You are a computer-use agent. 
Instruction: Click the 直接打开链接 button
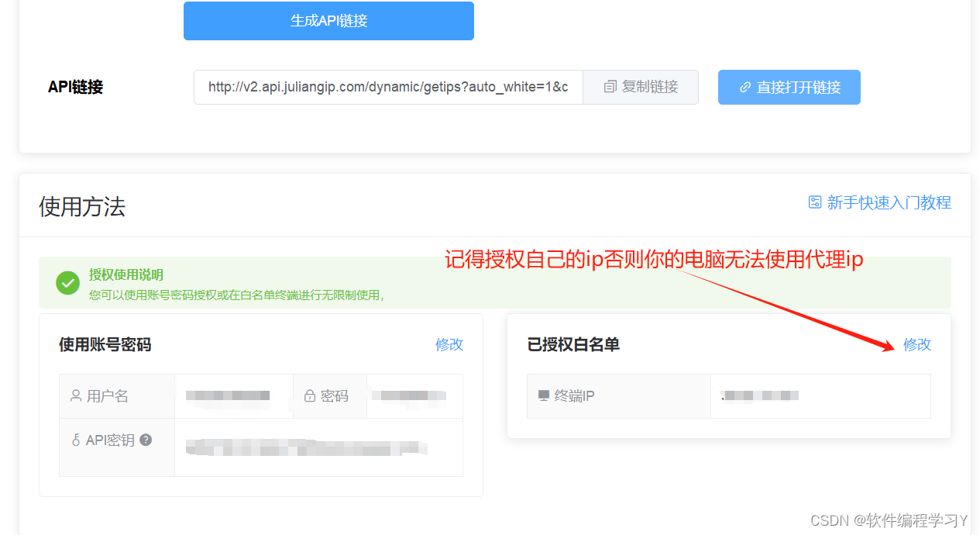coord(789,87)
